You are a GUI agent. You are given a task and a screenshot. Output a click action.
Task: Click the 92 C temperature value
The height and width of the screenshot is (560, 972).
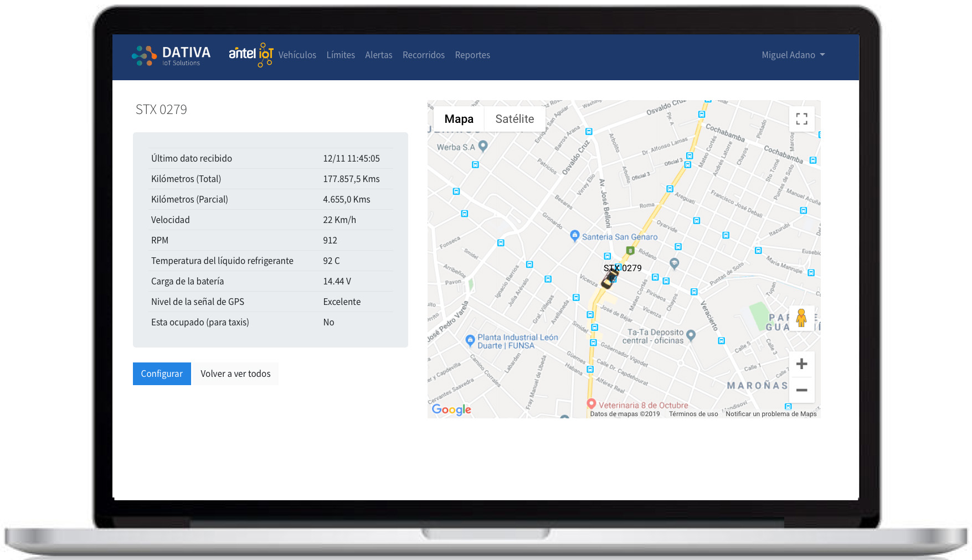331,261
